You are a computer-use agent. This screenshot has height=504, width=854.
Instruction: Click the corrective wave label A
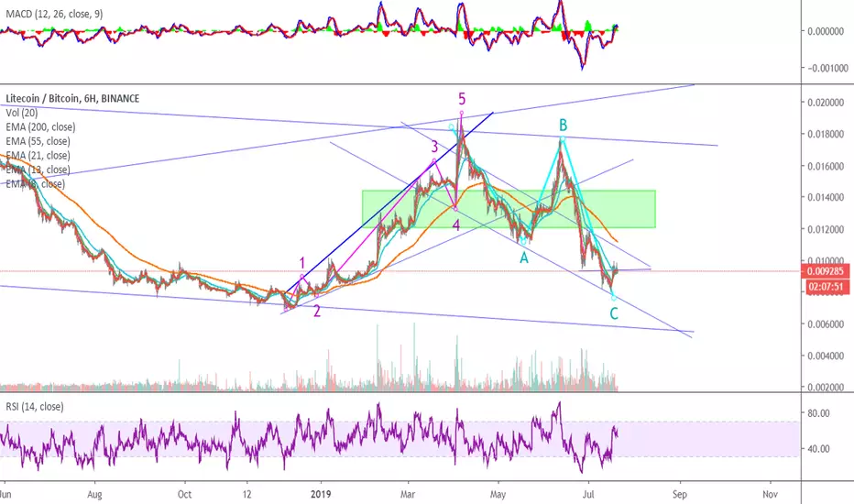coord(524,257)
